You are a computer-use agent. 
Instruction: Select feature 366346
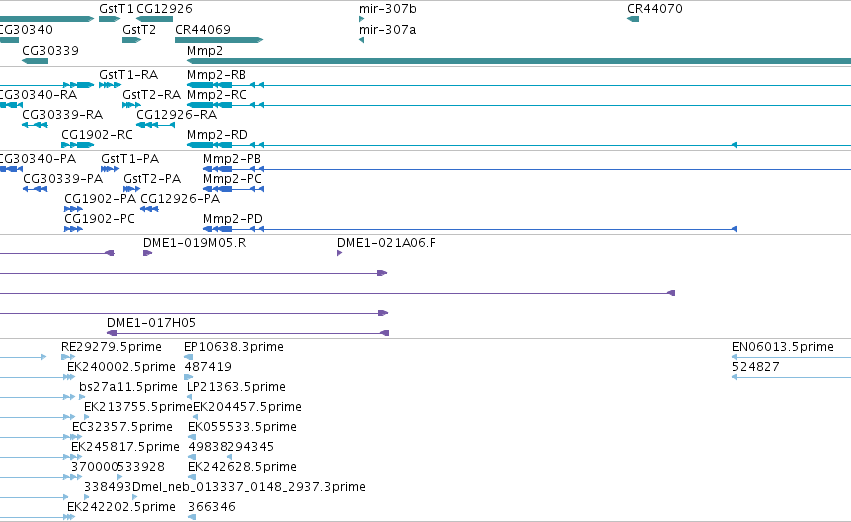tap(192, 517)
